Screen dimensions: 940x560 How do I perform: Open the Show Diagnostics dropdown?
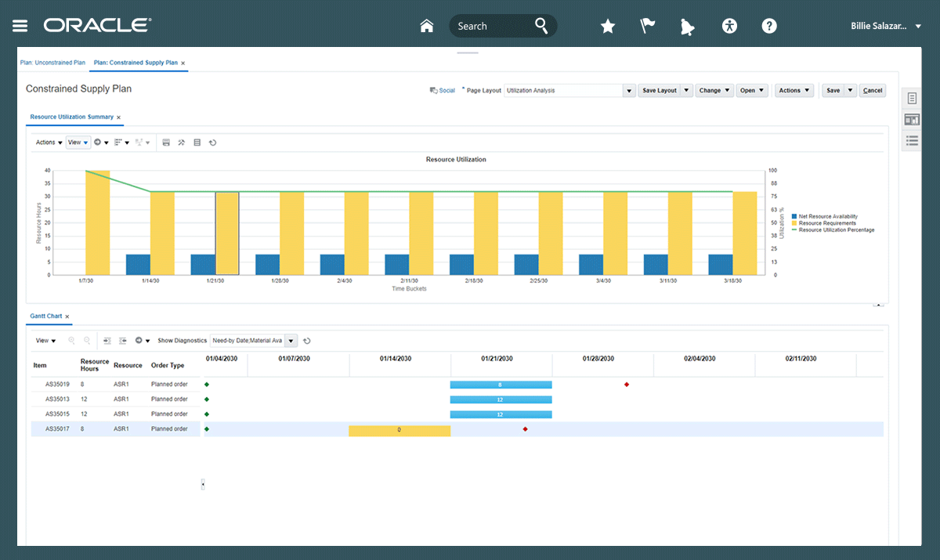click(291, 341)
